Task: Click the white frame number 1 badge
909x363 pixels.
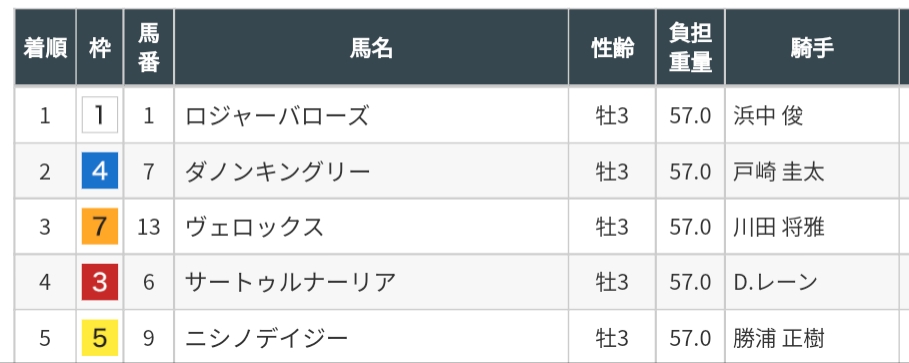Action: [x=100, y=115]
